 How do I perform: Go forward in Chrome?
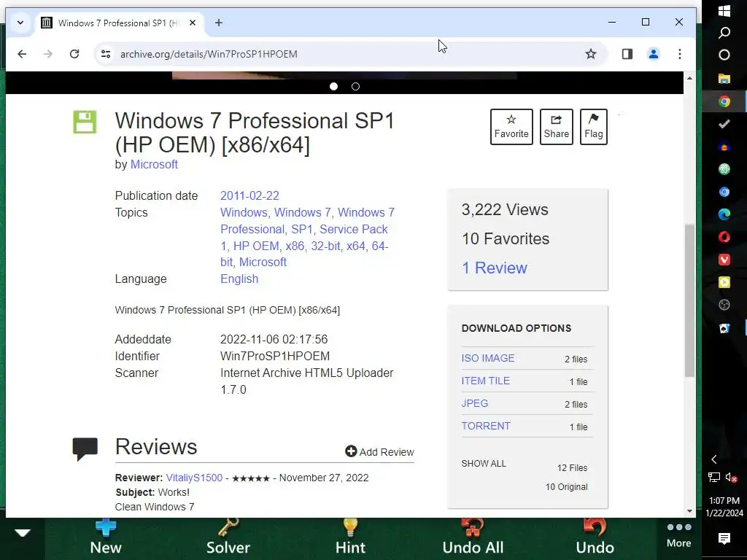47,54
